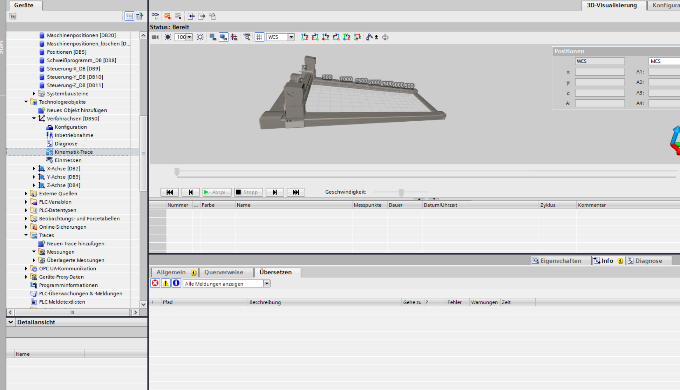Select 'Positionen [DB5]' data block
Viewport: 680px width, 390px height.
click(66, 52)
